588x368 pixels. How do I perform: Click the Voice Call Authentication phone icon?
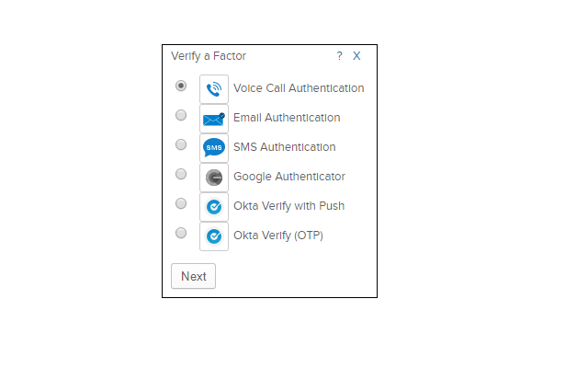click(214, 89)
